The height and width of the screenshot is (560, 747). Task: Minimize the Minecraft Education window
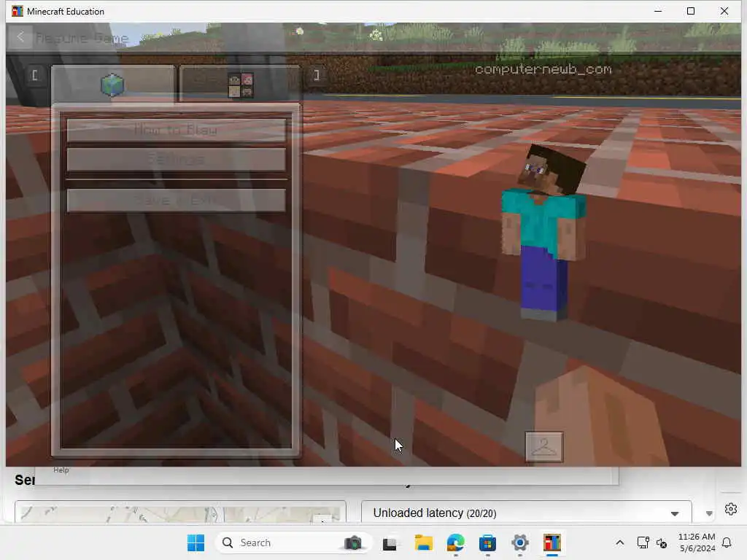[658, 11]
